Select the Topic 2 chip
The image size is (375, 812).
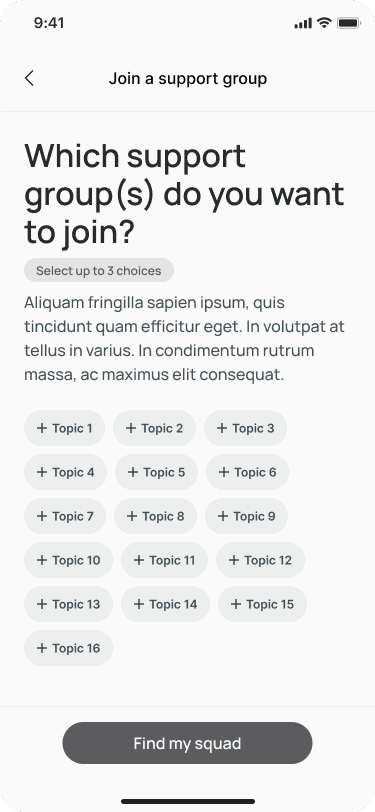154,428
